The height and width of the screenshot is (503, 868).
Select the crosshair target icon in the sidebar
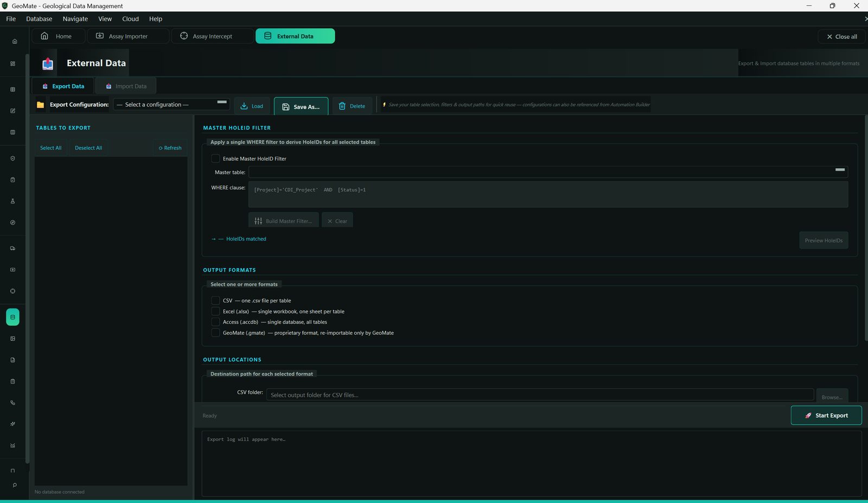point(12,291)
